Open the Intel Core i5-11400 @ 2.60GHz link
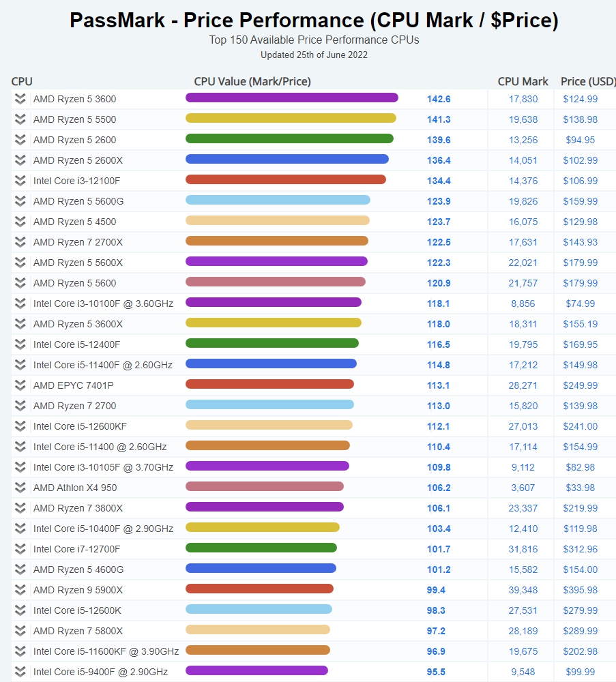616x682 pixels. (100, 447)
